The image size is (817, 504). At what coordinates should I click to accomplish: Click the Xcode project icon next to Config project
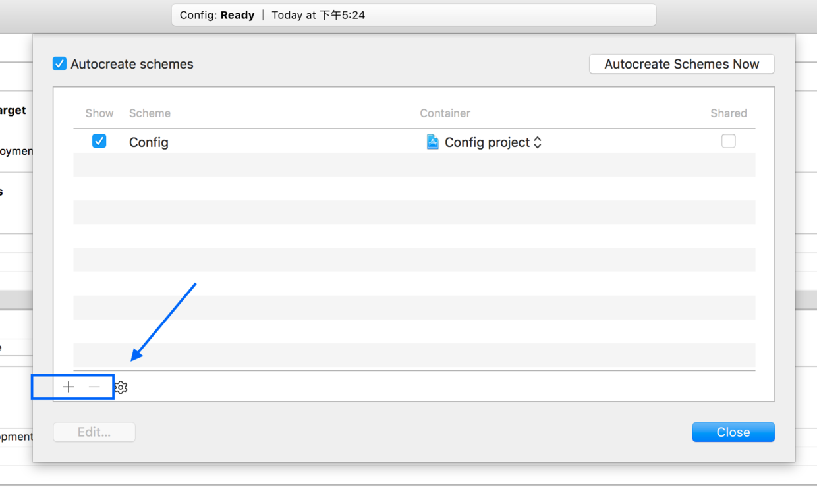(x=432, y=142)
